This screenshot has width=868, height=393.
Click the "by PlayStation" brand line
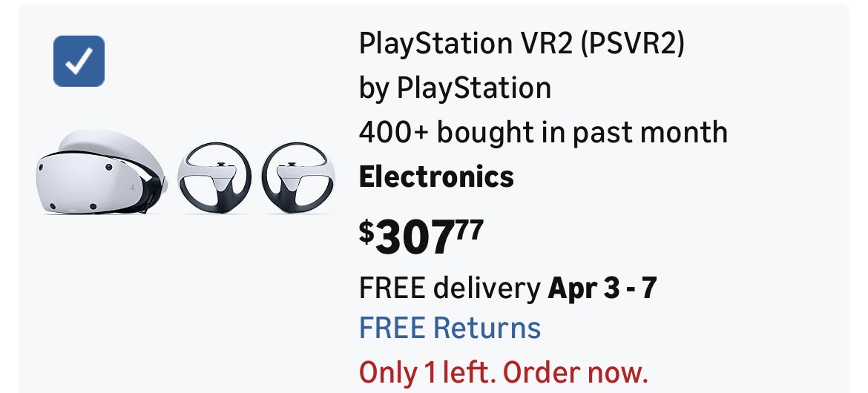455,88
